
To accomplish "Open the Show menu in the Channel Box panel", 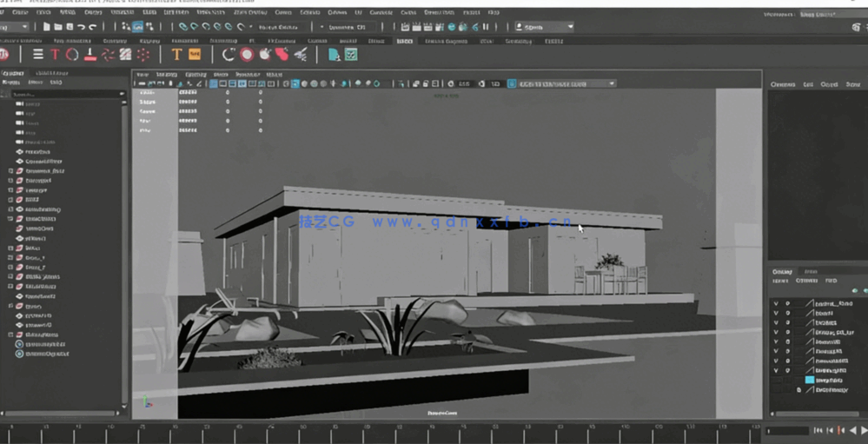I will click(x=851, y=84).
